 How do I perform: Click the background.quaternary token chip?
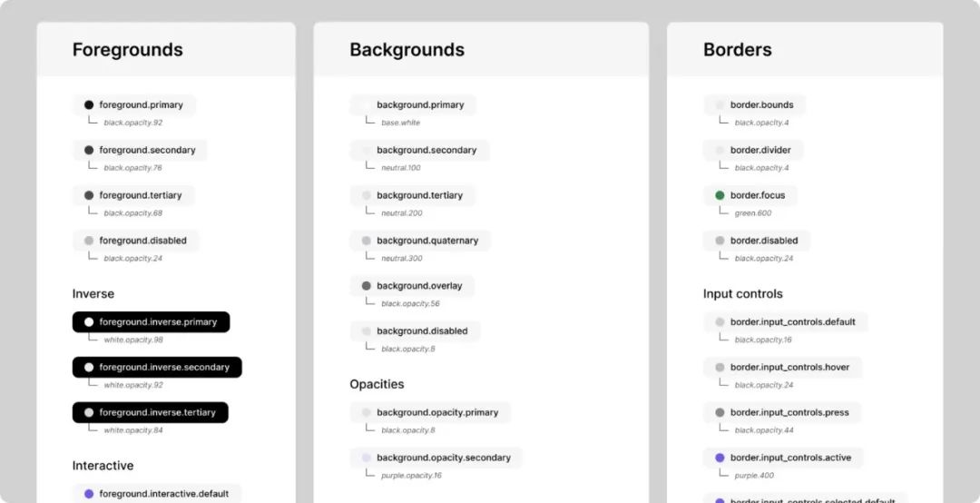pos(420,241)
